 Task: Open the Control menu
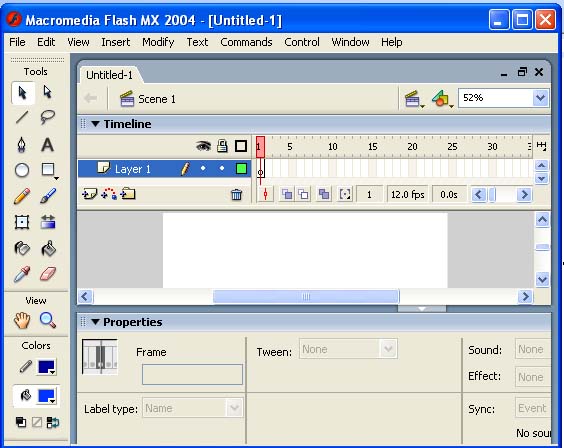[x=302, y=42]
